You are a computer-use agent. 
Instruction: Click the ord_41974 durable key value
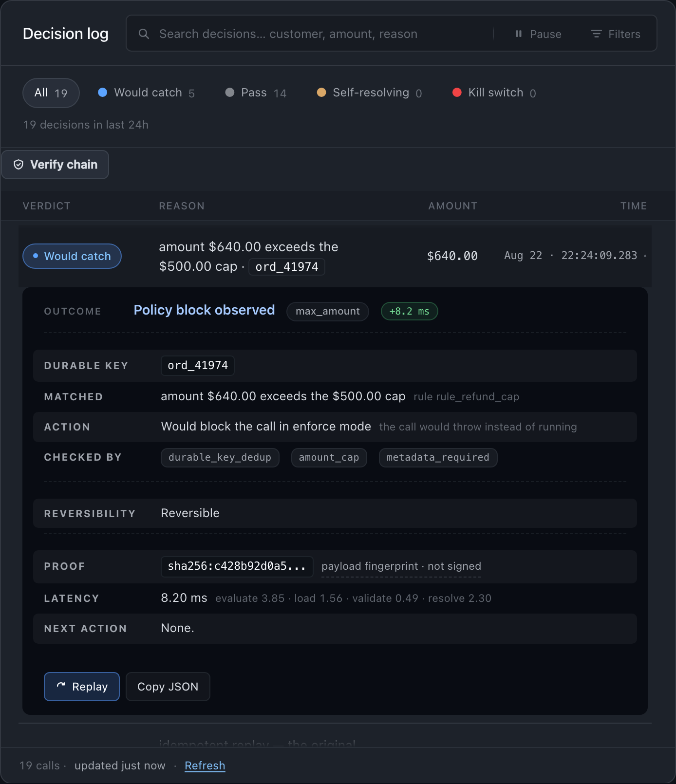[198, 366]
